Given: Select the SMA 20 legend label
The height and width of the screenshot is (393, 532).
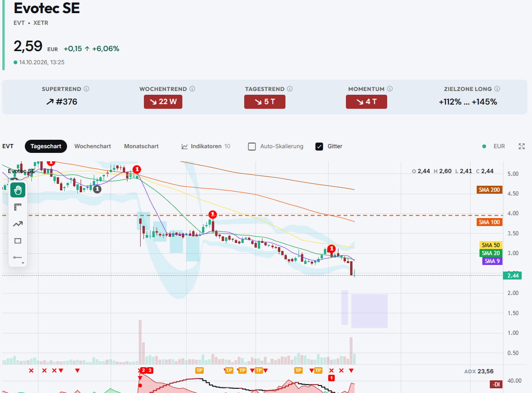Looking at the screenshot, I should pos(491,253).
